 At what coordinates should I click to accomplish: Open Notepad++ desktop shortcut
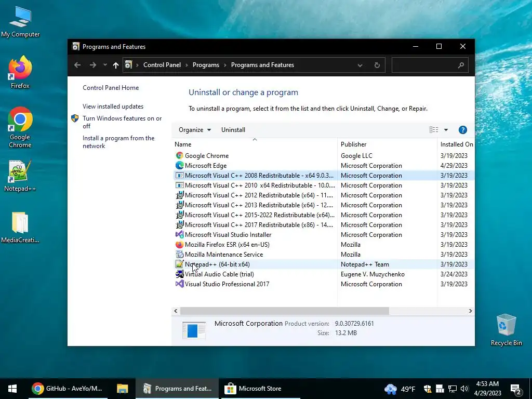(x=20, y=176)
